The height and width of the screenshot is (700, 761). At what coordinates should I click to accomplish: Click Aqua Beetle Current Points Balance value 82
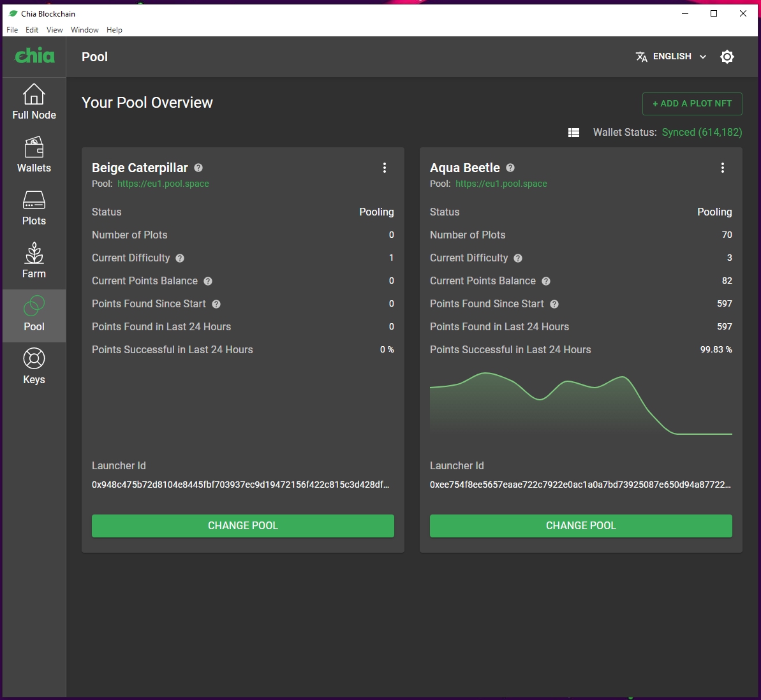pos(727,281)
